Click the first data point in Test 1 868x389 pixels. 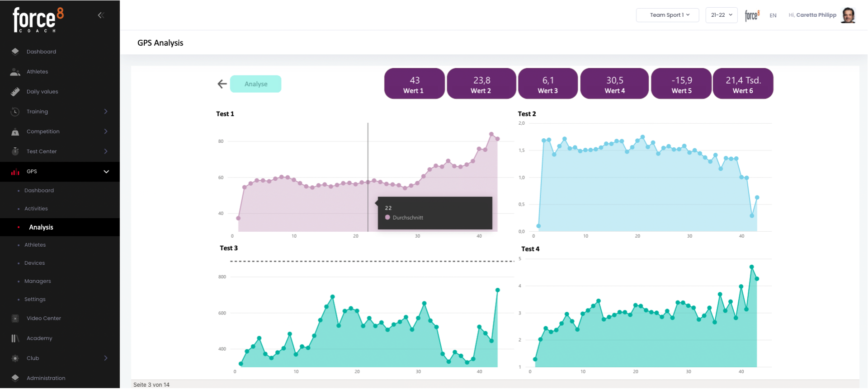coord(238,218)
